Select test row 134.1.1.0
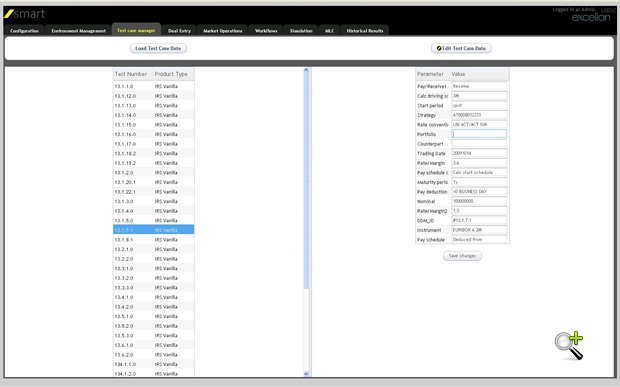 click(x=153, y=364)
